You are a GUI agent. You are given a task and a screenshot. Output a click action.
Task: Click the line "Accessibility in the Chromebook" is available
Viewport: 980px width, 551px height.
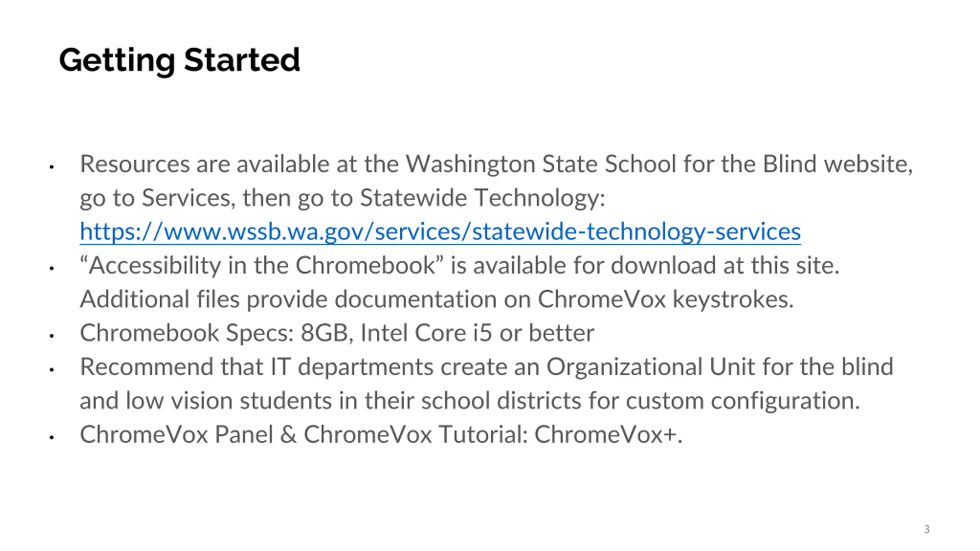coord(459,266)
